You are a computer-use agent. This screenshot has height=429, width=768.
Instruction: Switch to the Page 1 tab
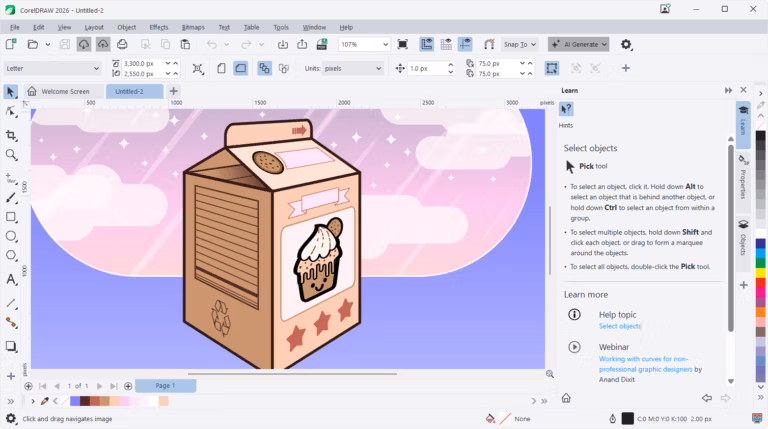tap(166, 386)
